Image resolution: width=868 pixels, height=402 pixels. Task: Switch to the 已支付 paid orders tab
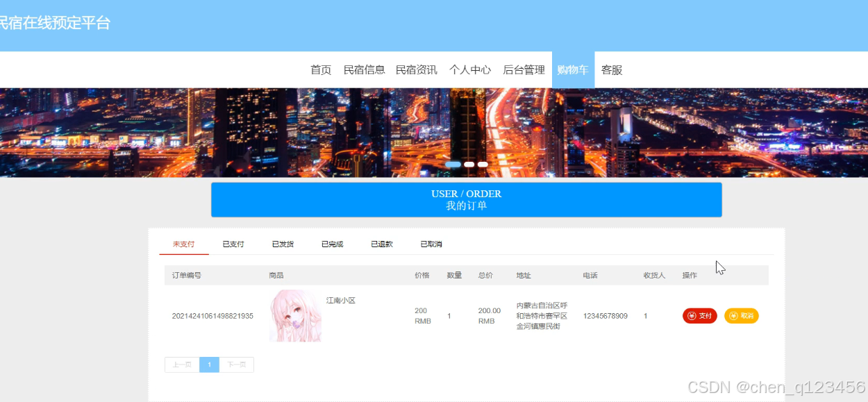click(232, 244)
